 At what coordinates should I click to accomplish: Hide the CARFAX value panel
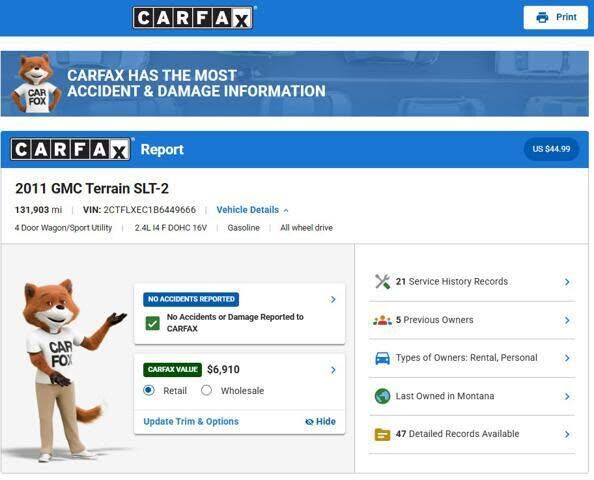point(320,421)
